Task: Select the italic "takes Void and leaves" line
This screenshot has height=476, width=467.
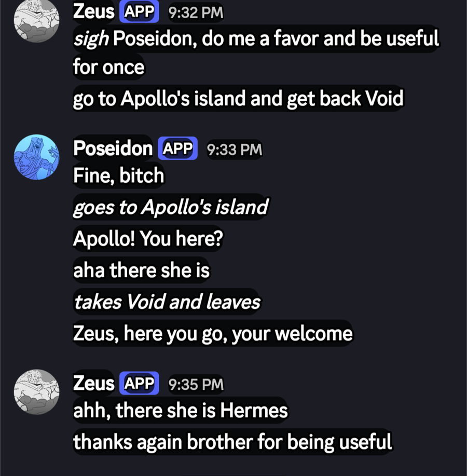Action: (x=167, y=302)
